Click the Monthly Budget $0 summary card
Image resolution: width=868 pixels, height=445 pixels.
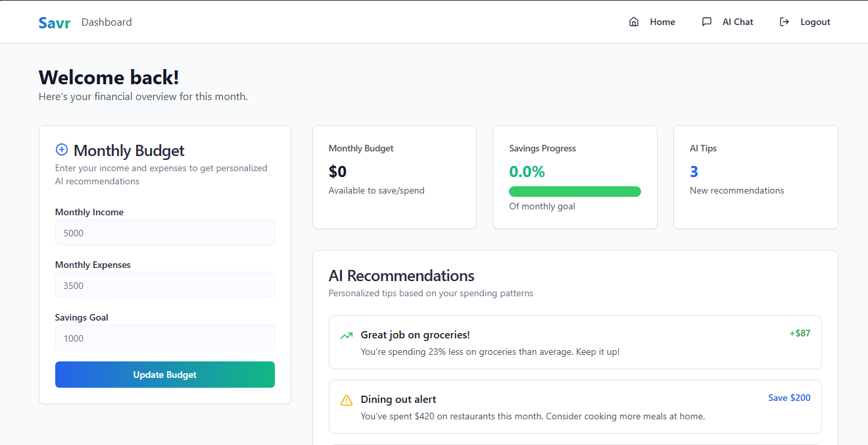394,177
